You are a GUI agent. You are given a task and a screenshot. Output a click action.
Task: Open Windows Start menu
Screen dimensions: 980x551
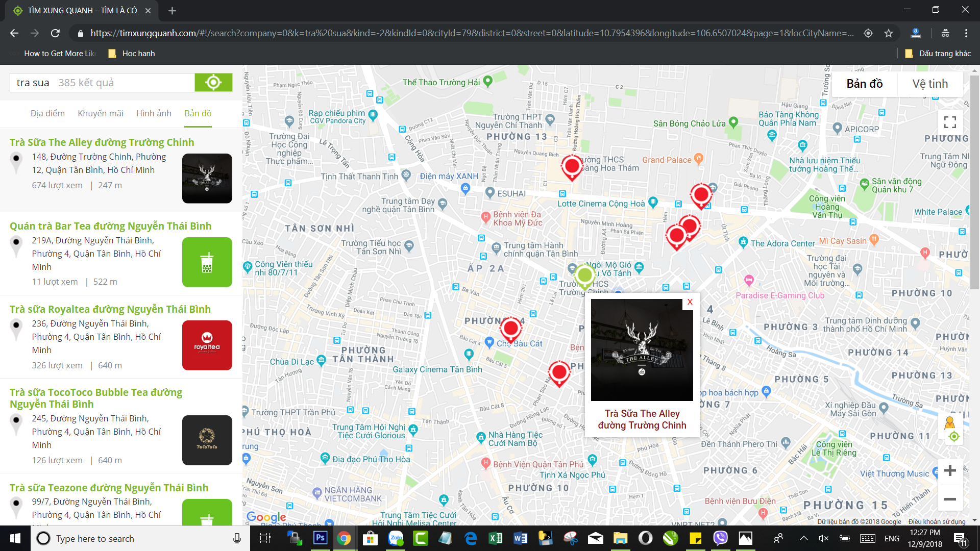pyautogui.click(x=15, y=538)
